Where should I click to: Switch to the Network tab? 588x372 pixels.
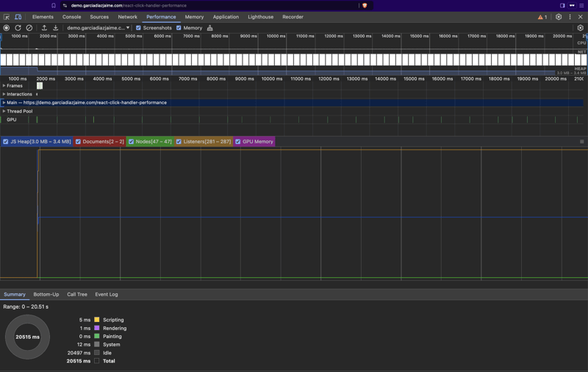pos(127,17)
